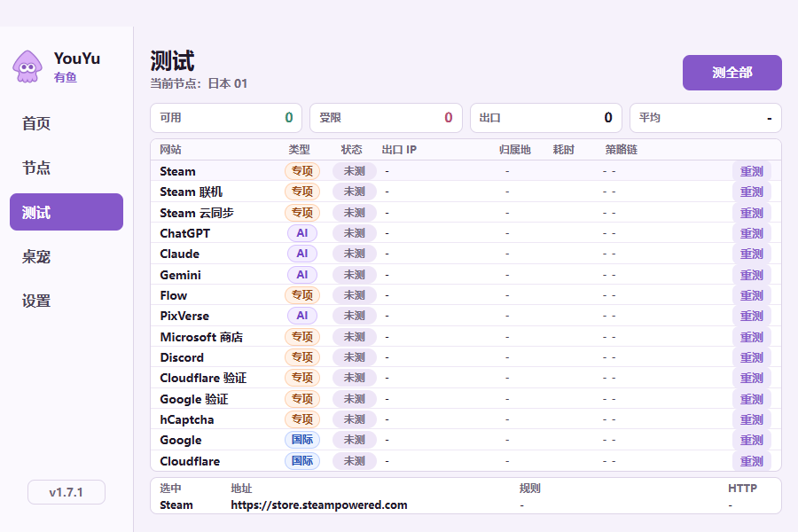Click the 出口 IP column header
Viewport: 798px width, 532px height.
point(399,150)
